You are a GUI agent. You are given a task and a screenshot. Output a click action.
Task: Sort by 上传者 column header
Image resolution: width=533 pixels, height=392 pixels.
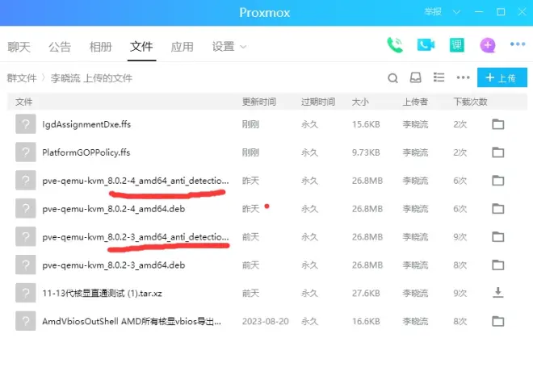point(415,102)
